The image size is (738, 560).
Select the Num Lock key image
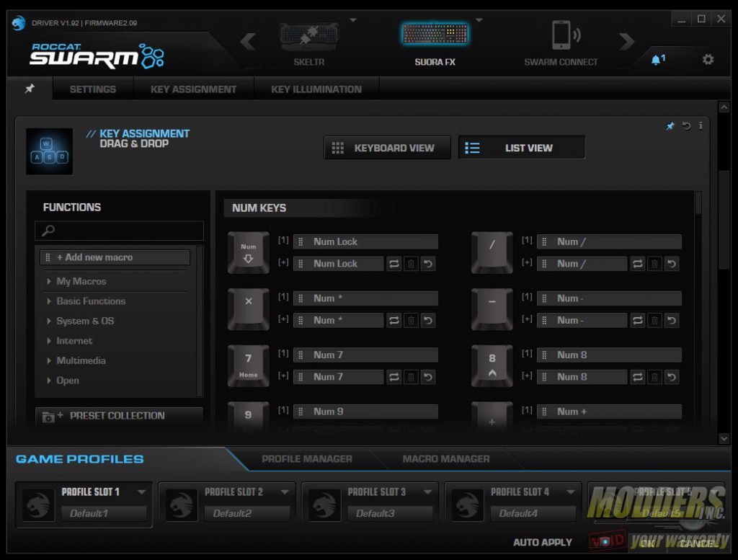249,252
